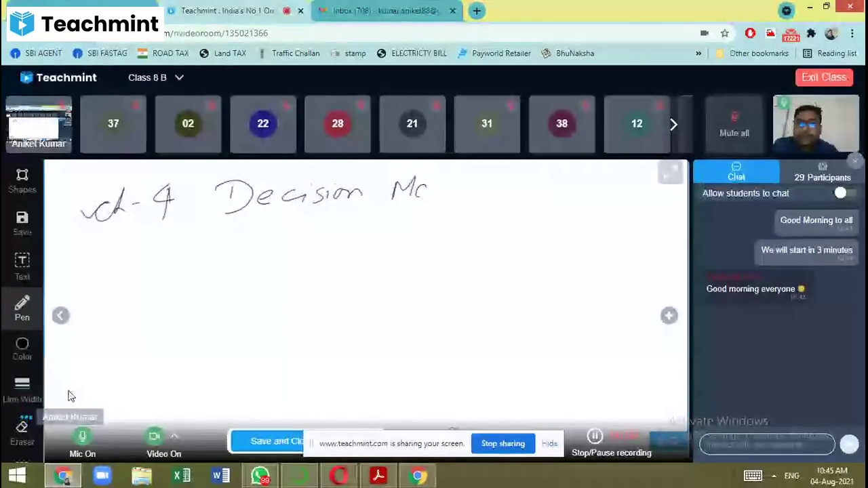The height and width of the screenshot is (488, 868).
Task: Send the chat message
Action: [849, 444]
